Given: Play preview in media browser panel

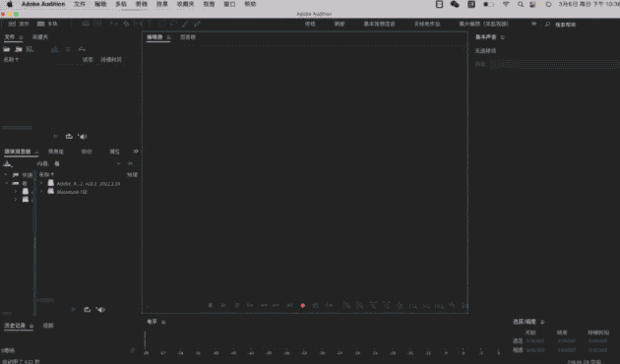Looking at the screenshot, I should tap(73, 310).
